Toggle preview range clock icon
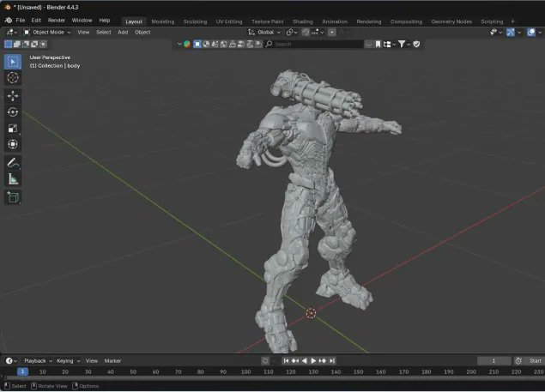 (518, 361)
